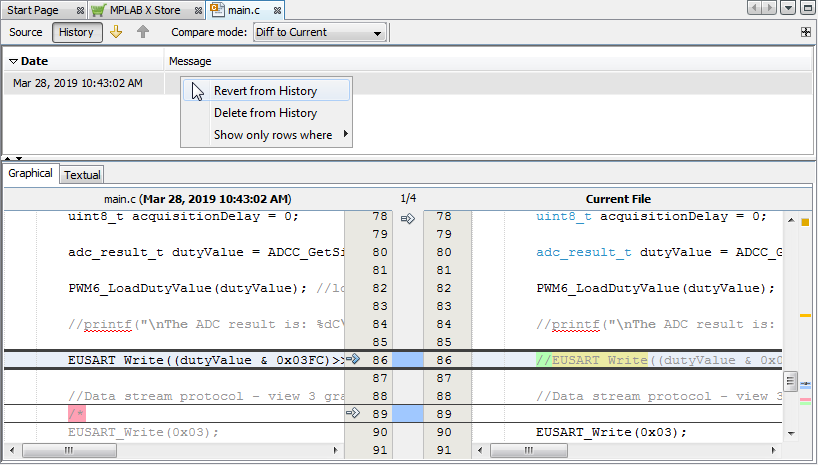Click the orange marker in error stripe

click(x=805, y=222)
